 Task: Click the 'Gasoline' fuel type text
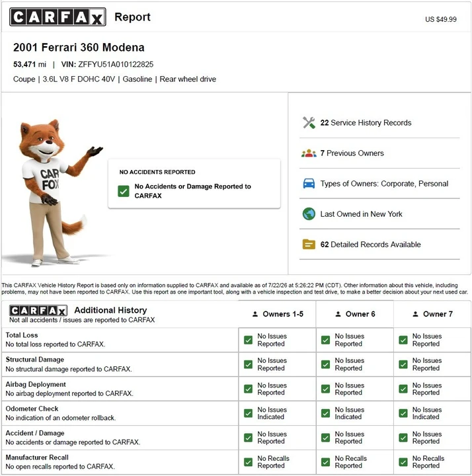pyautogui.click(x=138, y=79)
